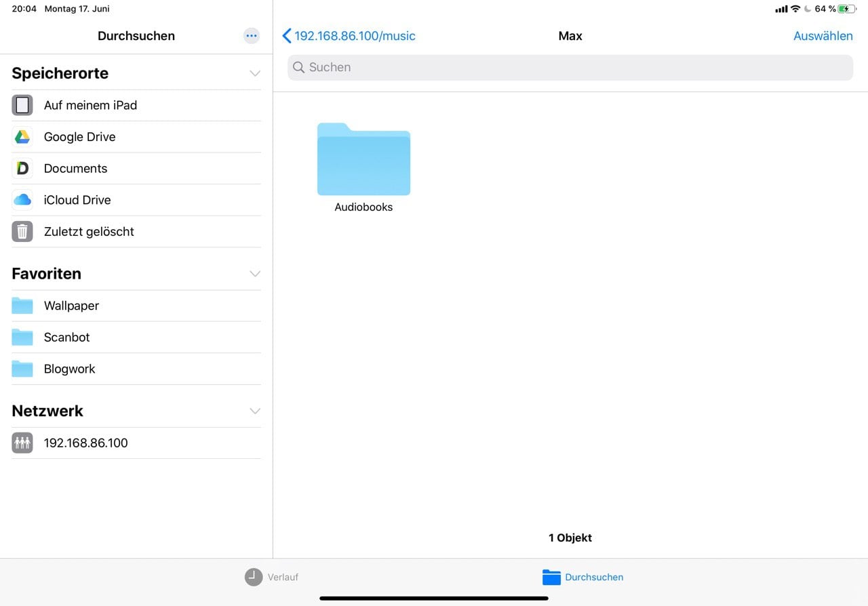Collapse the Netzwerk section
Image resolution: width=868 pixels, height=606 pixels.
(255, 411)
